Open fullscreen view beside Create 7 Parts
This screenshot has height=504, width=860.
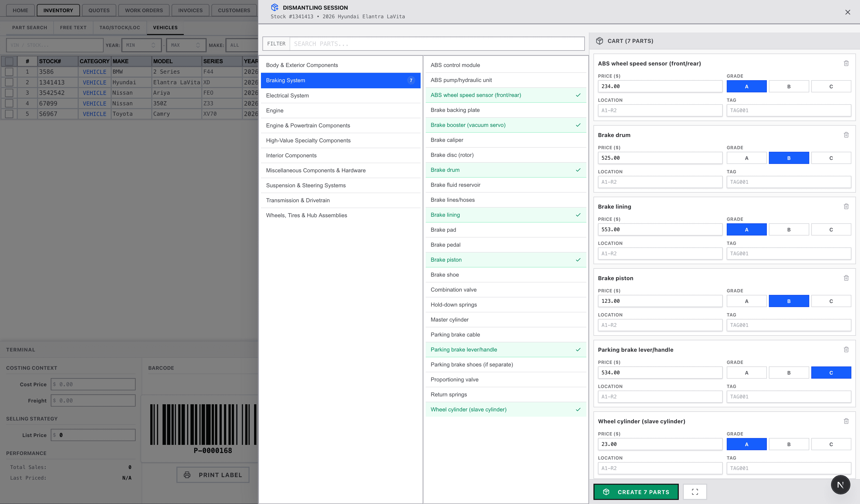695,492
